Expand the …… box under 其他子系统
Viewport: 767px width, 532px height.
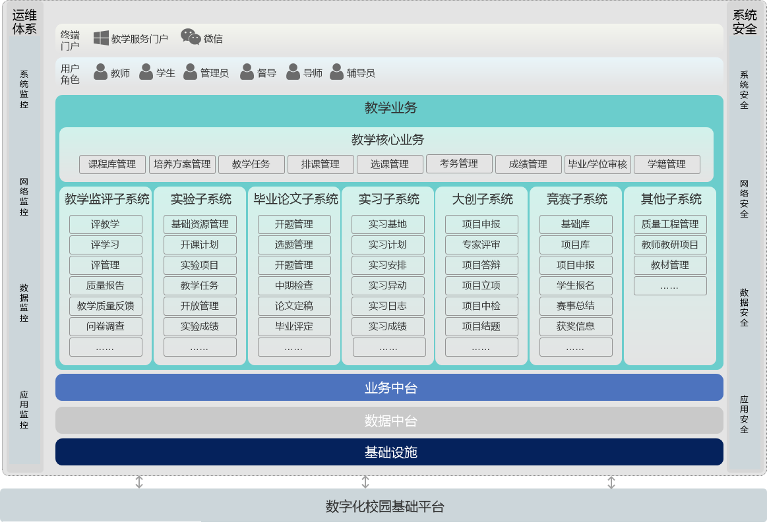point(670,286)
